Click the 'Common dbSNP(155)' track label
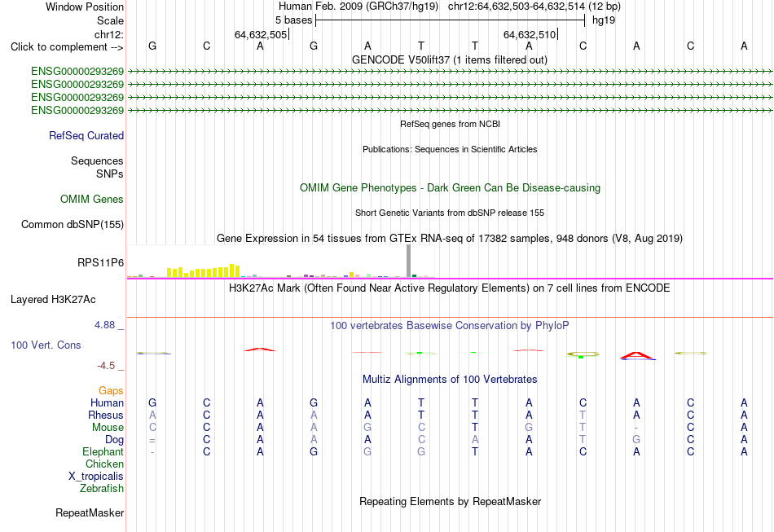The height and width of the screenshot is (532, 774). (73, 225)
